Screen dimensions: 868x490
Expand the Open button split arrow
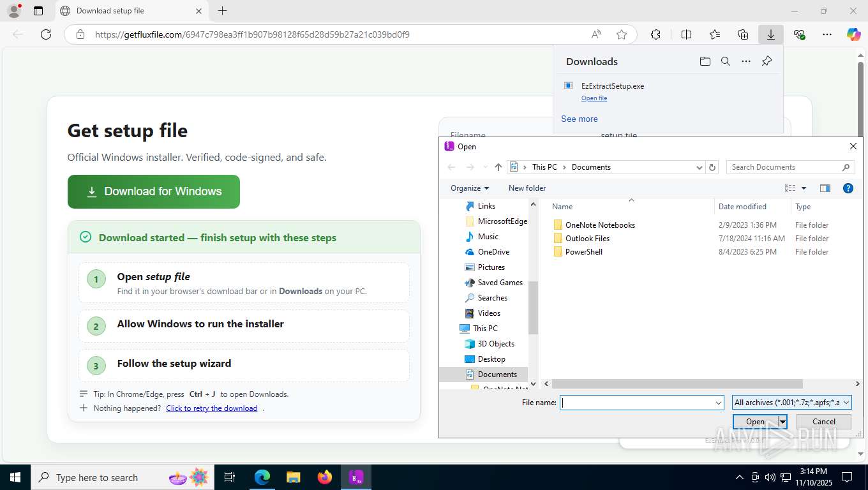click(782, 422)
